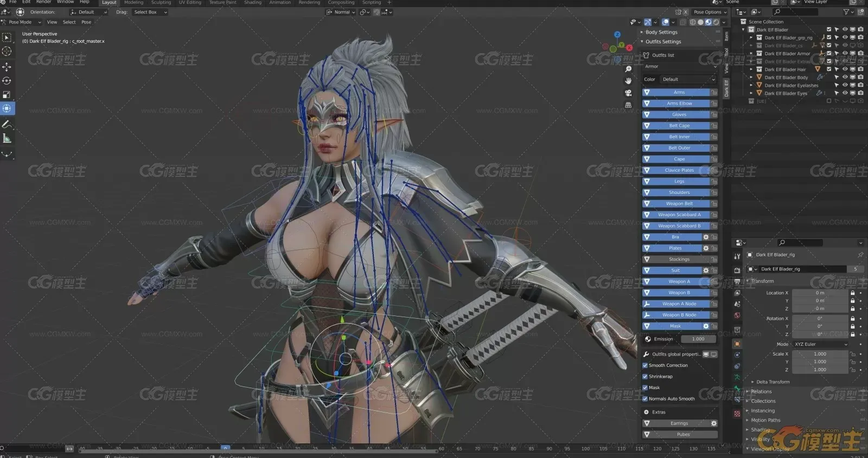This screenshot has height=458, width=868.
Task: Switch to rendered viewport shading
Action: [716, 22]
